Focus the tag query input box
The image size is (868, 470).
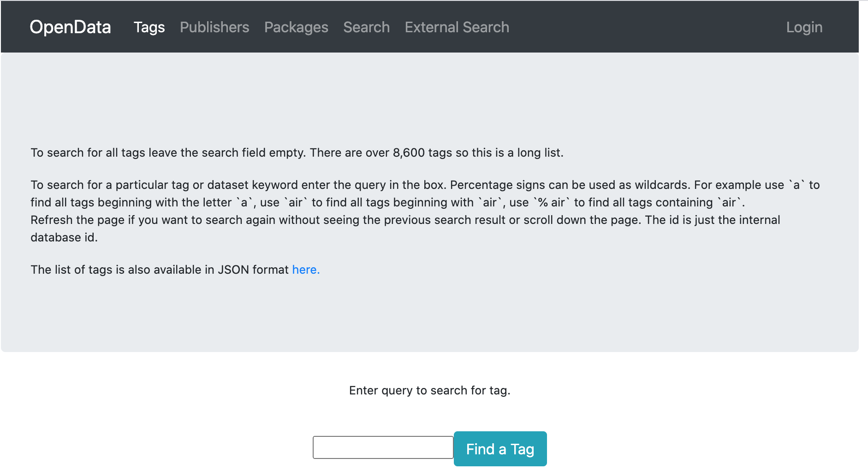(x=383, y=447)
